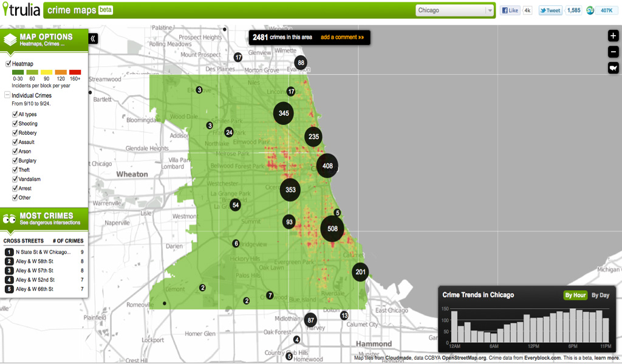Click the Tweet button
The width and height of the screenshot is (622, 364).
click(x=550, y=11)
